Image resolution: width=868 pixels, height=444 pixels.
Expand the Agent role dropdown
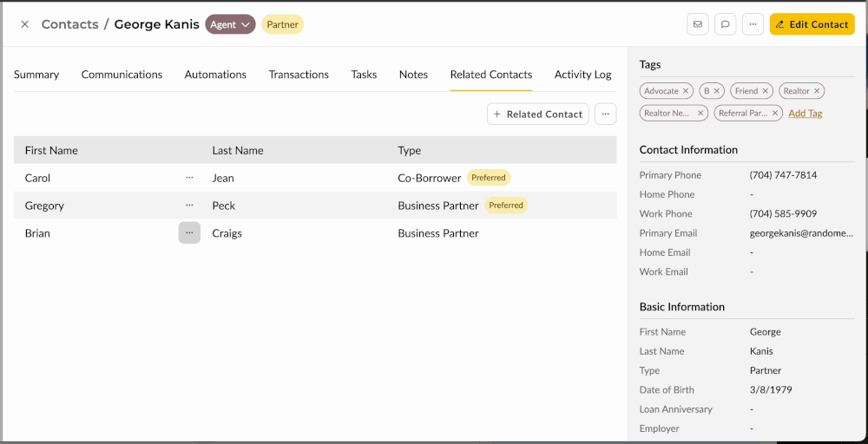point(230,24)
